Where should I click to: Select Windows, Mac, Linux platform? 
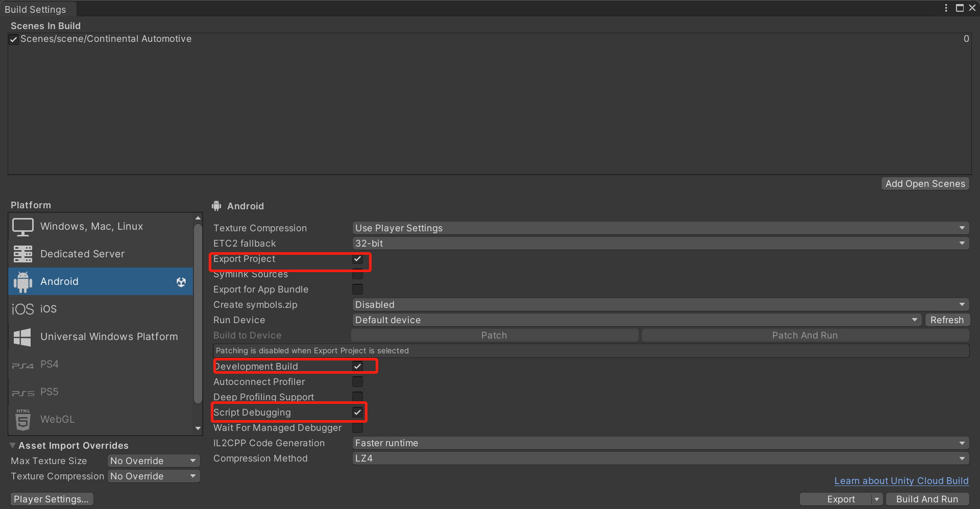point(101,227)
